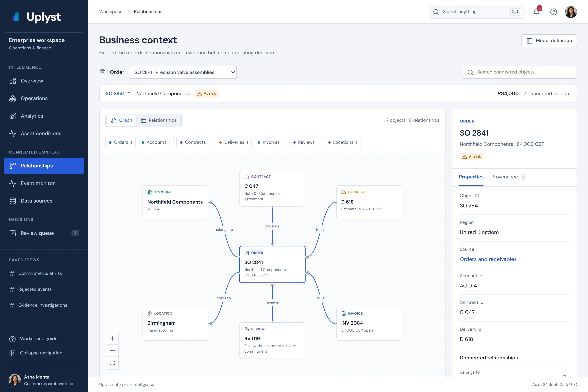Select the central SO 2841 order node

click(272, 265)
